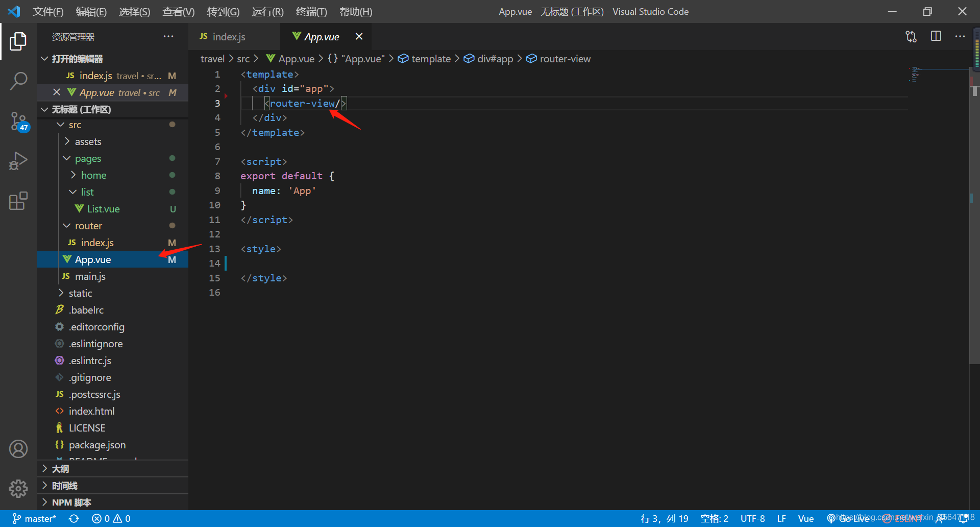Open the 终端(T) menu
This screenshot has width=980, height=527.
311,11
